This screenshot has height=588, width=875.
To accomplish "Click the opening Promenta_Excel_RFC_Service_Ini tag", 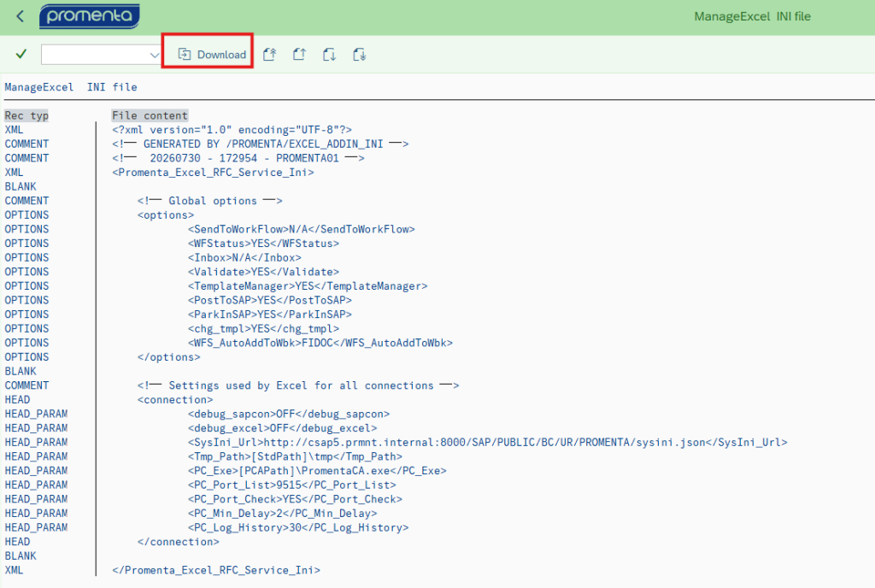I will coord(213,173).
